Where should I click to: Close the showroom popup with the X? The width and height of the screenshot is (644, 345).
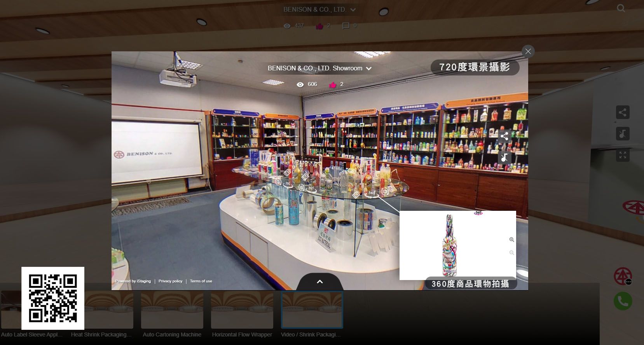tap(528, 51)
